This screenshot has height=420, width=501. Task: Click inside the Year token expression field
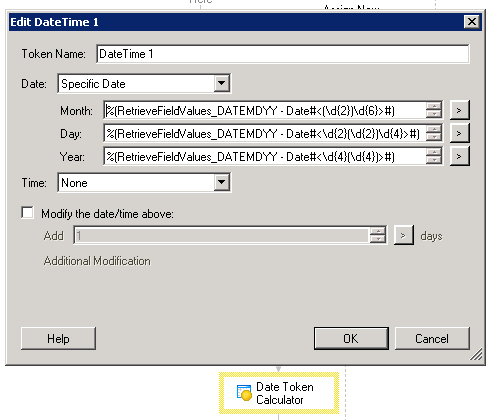265,156
